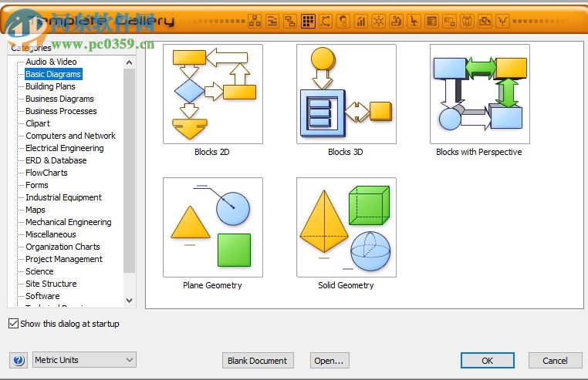Image resolution: width=588 pixels, height=380 pixels.
Task: Open the Metric Units dropdown
Action: (84, 360)
